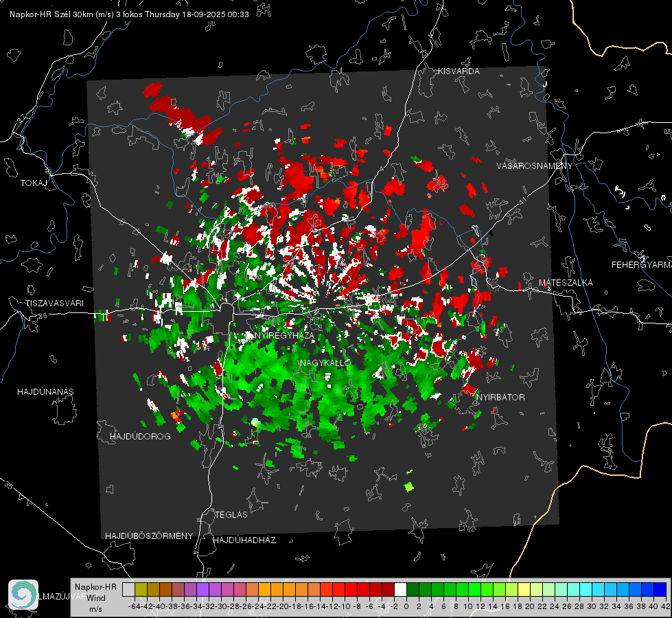This screenshot has height=618, width=672.
Task: Click the -64 value on the legend scale
Action: pyautogui.click(x=134, y=607)
